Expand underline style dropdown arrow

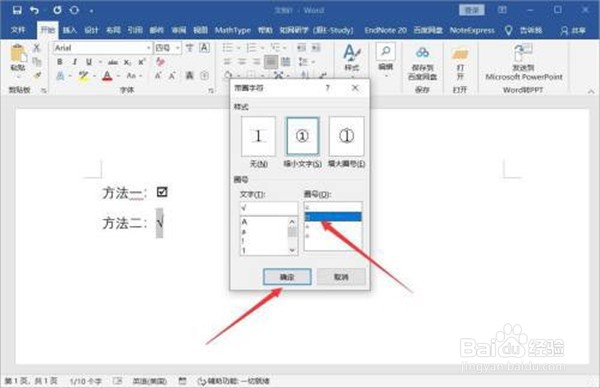click(100, 62)
